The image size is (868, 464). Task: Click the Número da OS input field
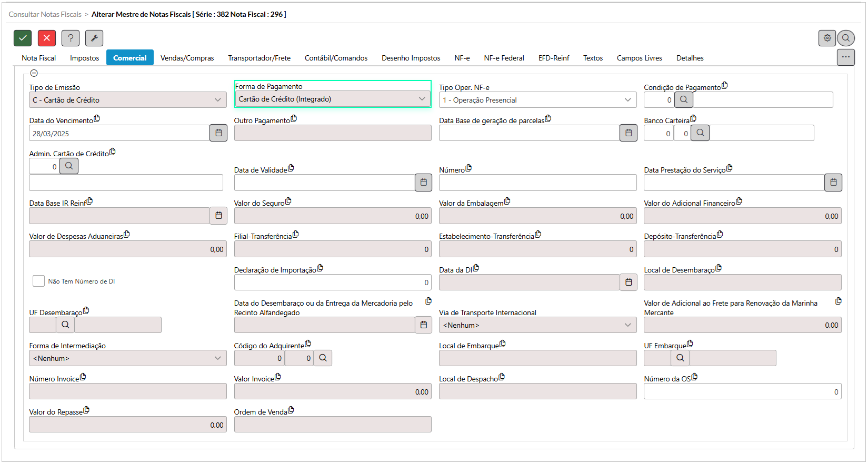[742, 391]
